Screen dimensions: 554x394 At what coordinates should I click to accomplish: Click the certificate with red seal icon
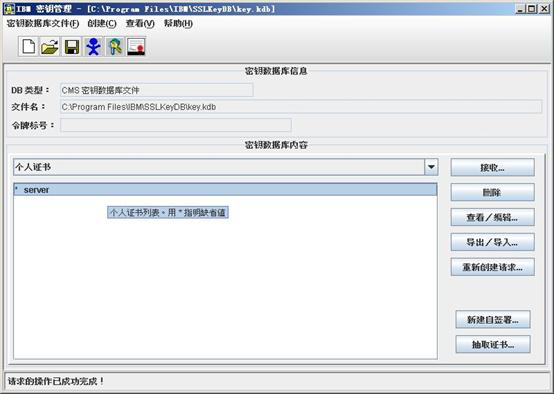click(136, 47)
